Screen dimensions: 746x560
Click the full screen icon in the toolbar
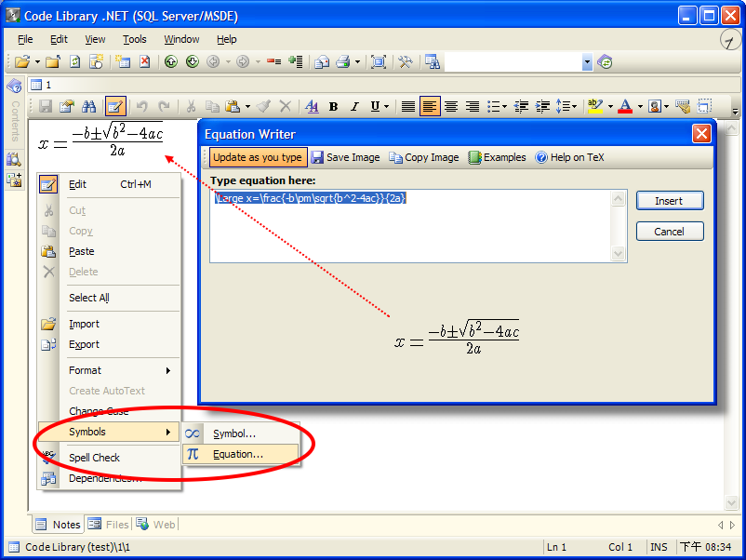coord(379,61)
